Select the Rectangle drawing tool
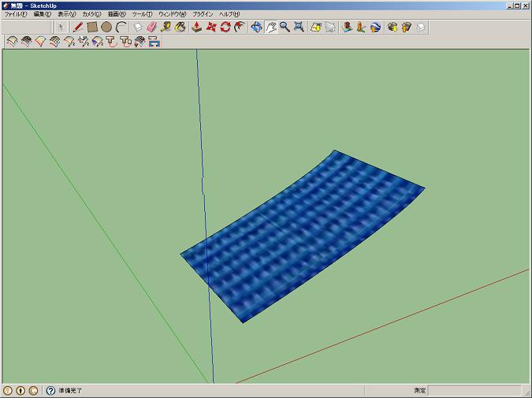 [x=92, y=27]
